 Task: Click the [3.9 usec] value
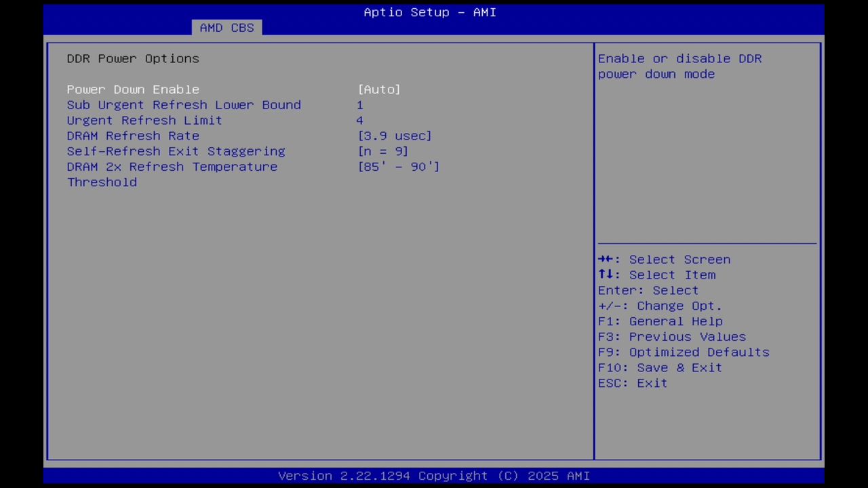(395, 136)
